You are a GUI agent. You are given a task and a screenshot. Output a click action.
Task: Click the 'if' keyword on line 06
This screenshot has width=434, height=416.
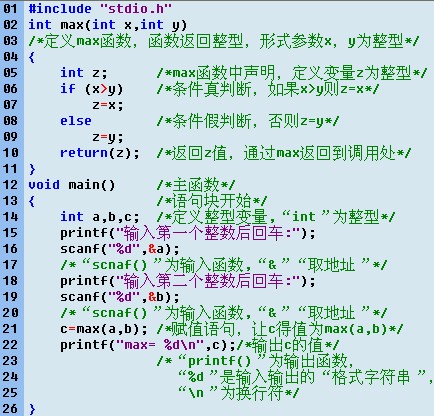click(68, 89)
